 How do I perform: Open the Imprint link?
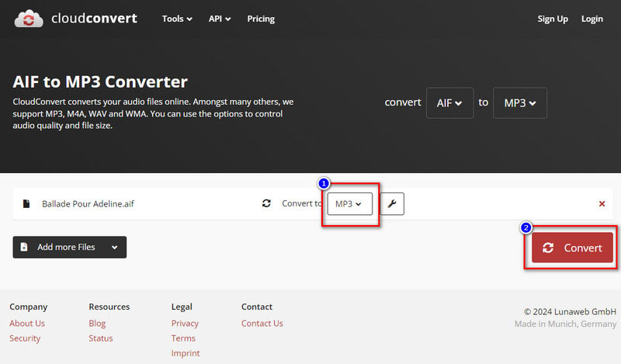pos(186,353)
